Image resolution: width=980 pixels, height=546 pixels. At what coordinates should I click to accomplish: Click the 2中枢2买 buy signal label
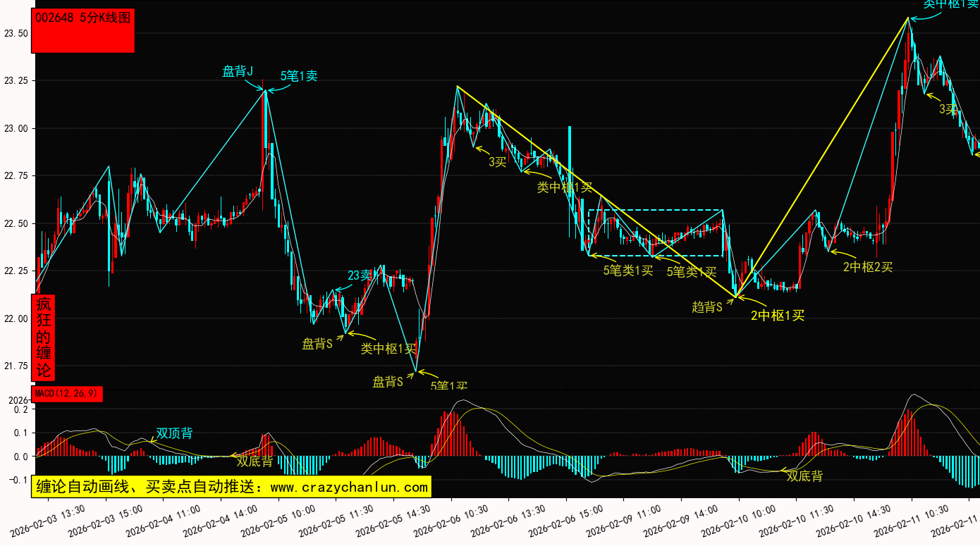(868, 267)
